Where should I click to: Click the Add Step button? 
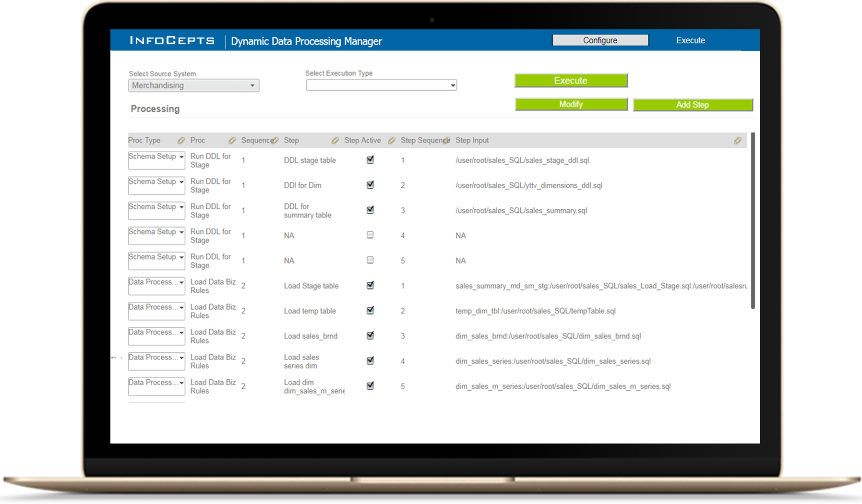[692, 105]
